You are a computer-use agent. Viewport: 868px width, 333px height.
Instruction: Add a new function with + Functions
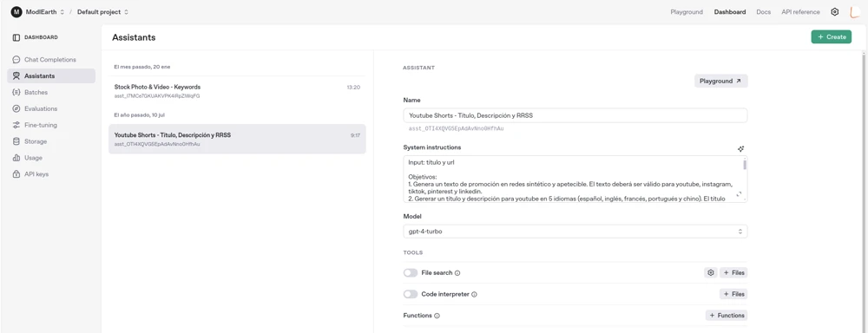click(727, 316)
